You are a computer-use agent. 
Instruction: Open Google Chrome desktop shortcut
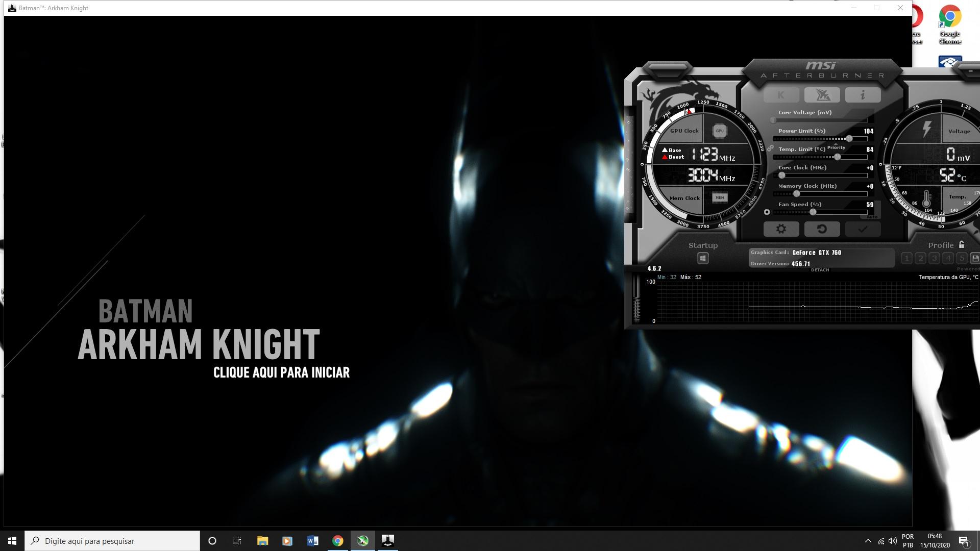pos(950,24)
